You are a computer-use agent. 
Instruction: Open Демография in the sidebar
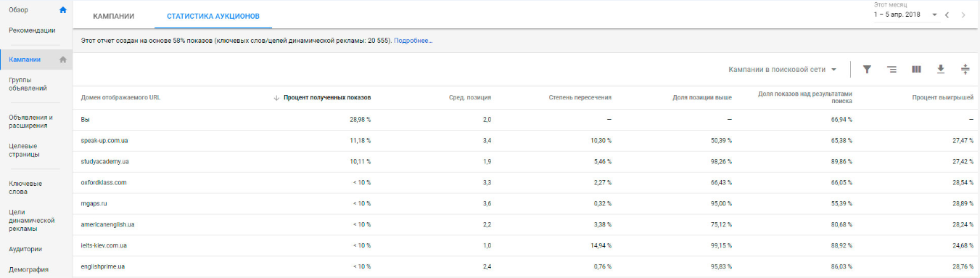click(28, 269)
